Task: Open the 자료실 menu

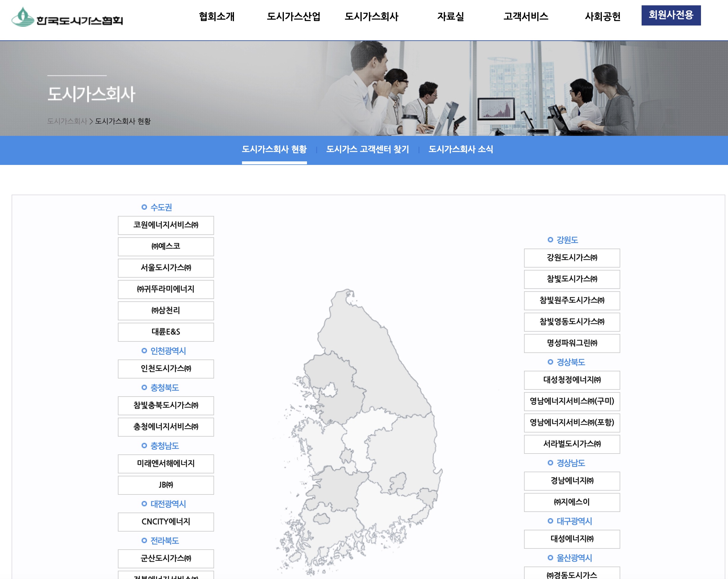Action: 450,16
